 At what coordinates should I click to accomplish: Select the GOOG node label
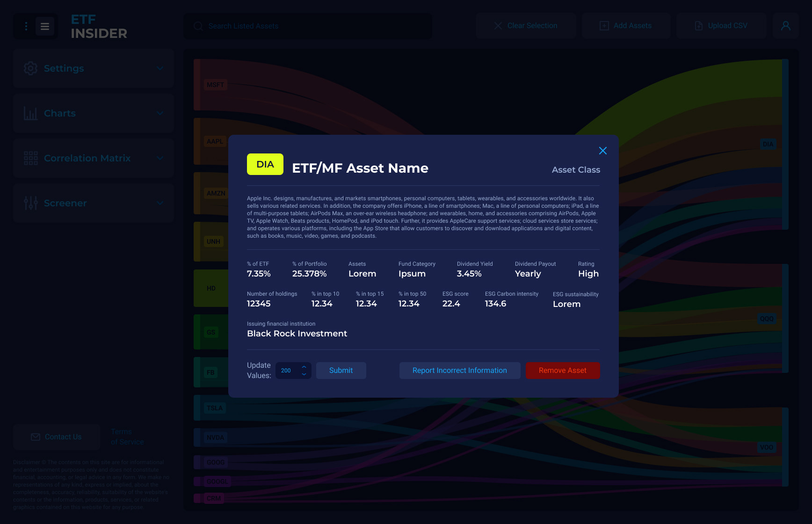(x=216, y=462)
